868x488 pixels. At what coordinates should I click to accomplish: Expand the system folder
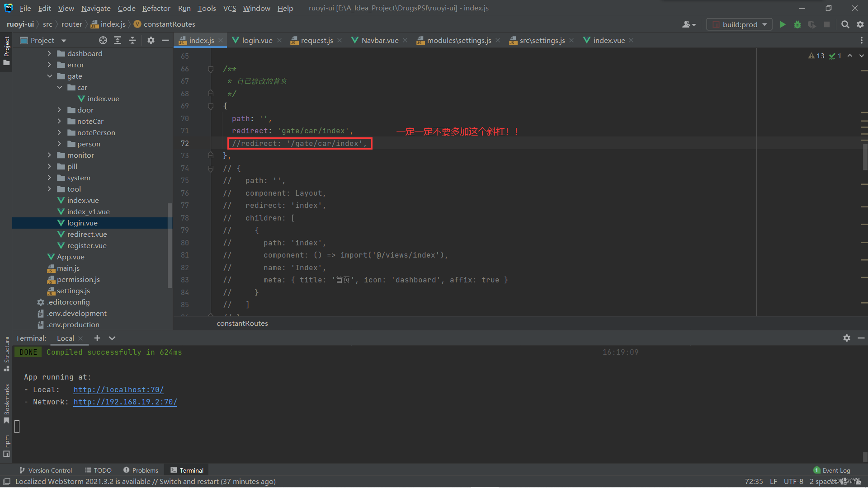[49, 178]
